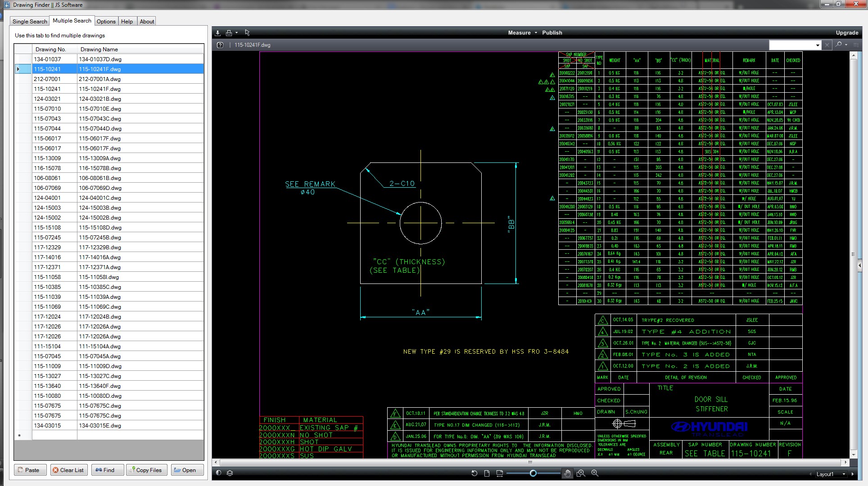Viewport: 868px width, 486px height.
Task: Click the Clear List button
Action: click(68, 470)
